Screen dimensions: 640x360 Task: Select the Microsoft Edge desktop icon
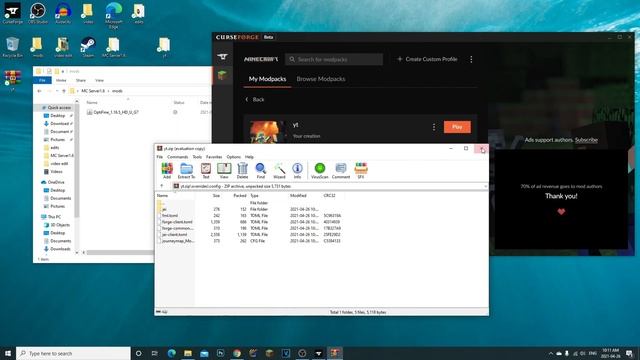click(x=113, y=16)
